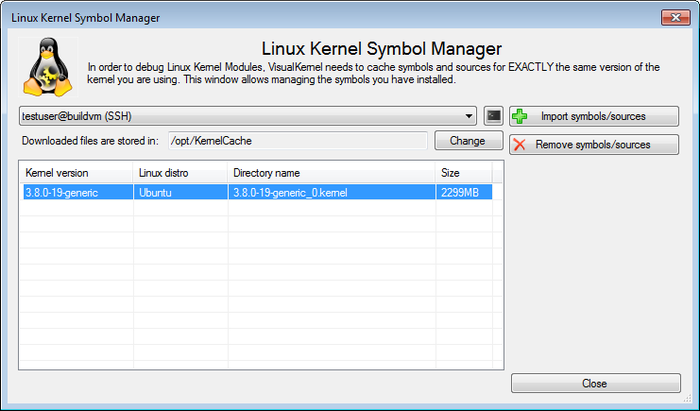Close the window via title bar X
The height and width of the screenshot is (411, 700).
coord(675,18)
